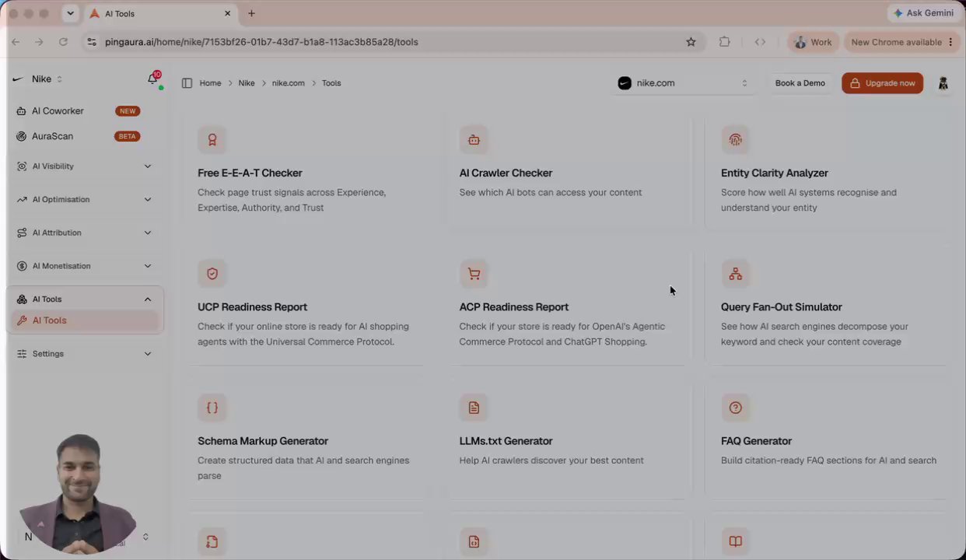The image size is (966, 560).
Task: Click the file download icon in the bottom row
Action: click(212, 541)
